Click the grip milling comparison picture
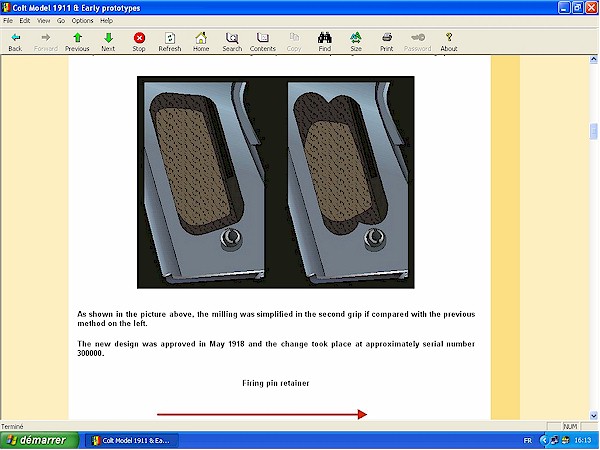The width and height of the screenshot is (600, 450). 276,182
